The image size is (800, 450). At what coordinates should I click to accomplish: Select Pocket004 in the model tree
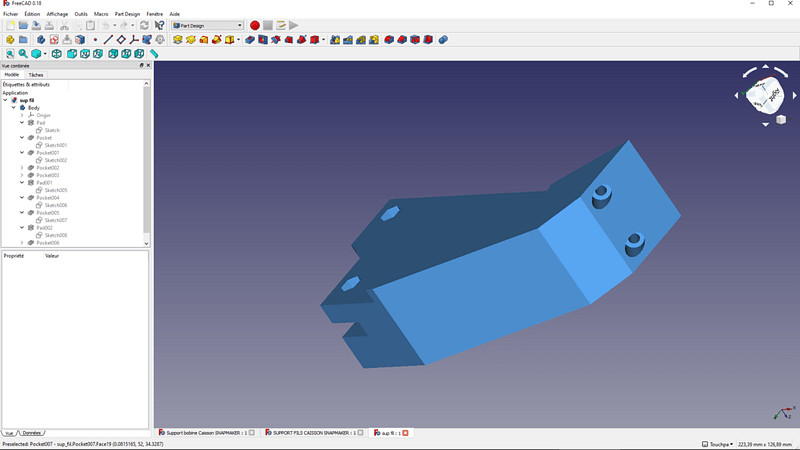click(43, 198)
